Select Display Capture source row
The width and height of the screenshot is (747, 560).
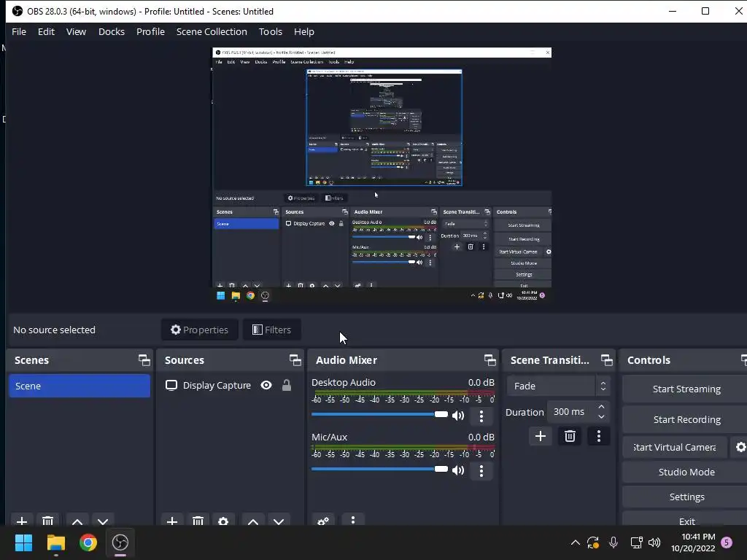(231, 385)
